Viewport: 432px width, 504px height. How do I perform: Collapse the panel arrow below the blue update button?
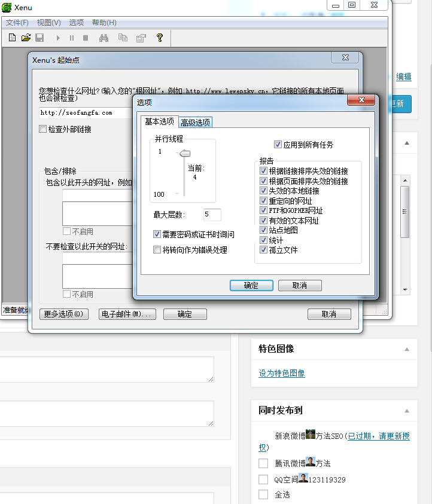point(407,143)
